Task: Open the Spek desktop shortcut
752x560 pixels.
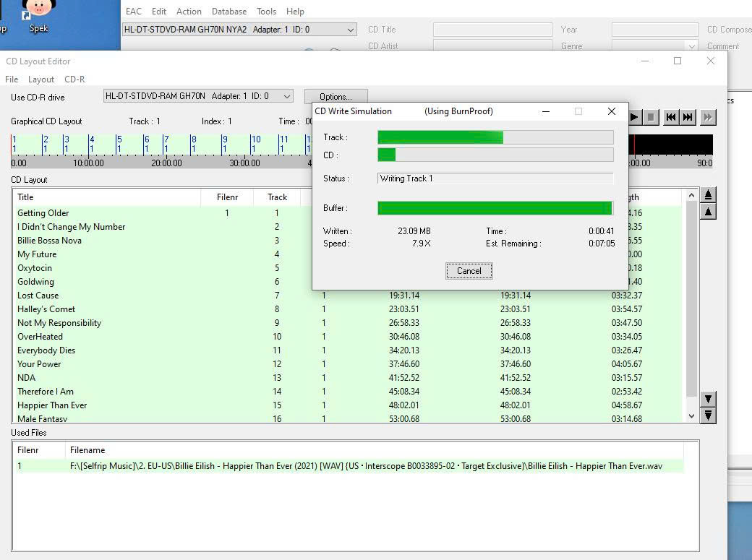Action: point(38,17)
